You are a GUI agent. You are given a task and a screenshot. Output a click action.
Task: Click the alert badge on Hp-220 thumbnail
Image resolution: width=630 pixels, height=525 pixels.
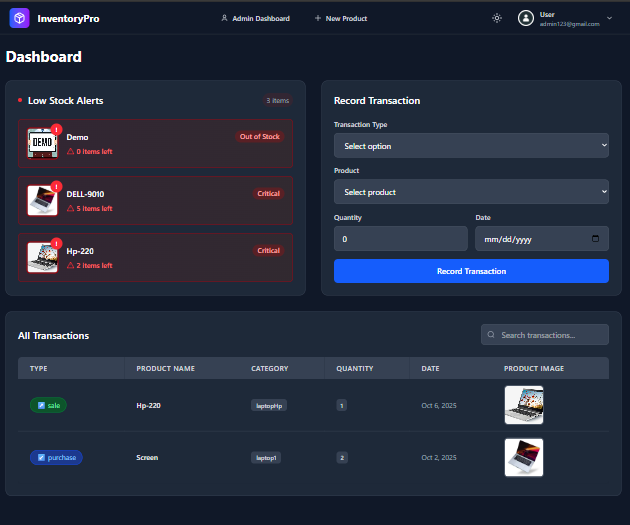pyautogui.click(x=57, y=243)
